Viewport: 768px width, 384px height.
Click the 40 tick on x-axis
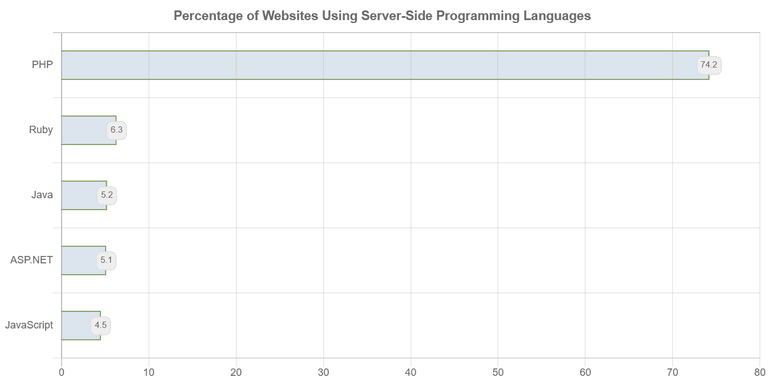410,373
